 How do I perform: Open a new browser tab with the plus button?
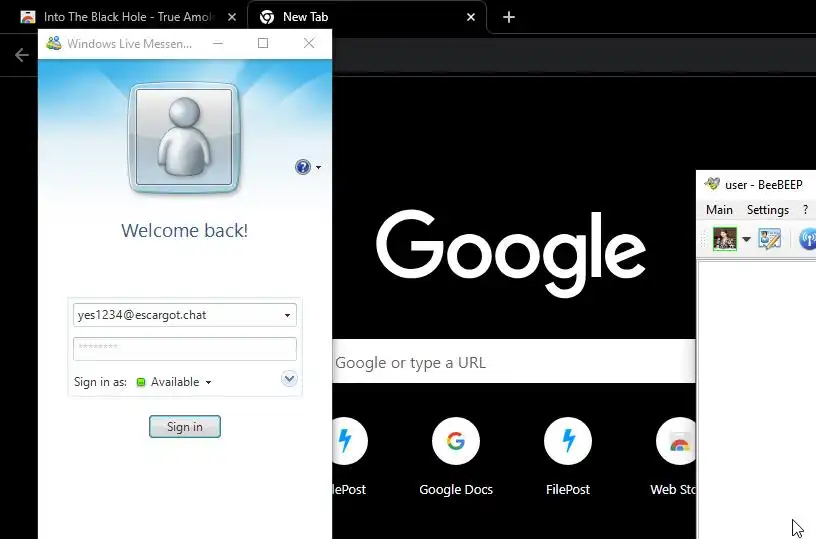(x=508, y=17)
